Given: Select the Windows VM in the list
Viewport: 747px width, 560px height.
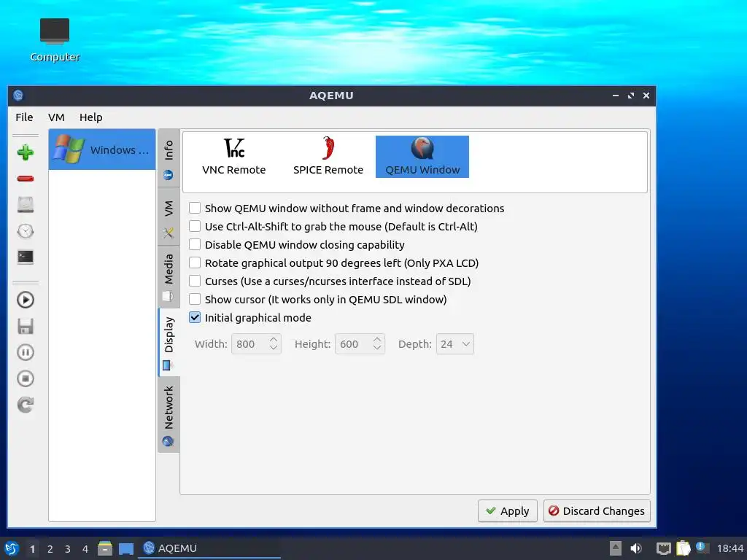Looking at the screenshot, I should [102, 149].
